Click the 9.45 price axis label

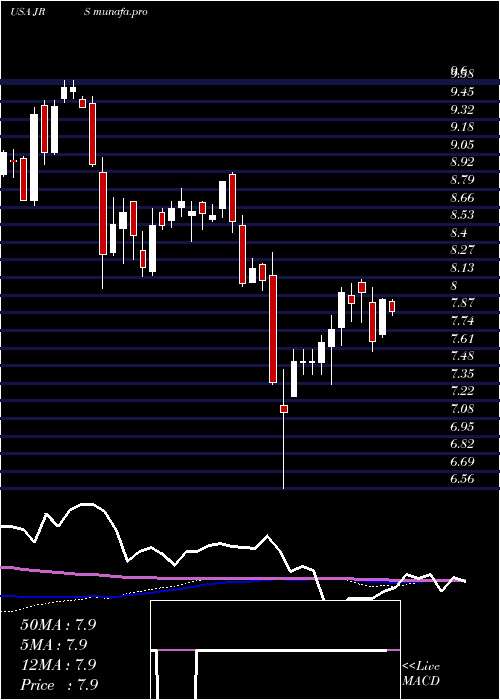[x=462, y=92]
